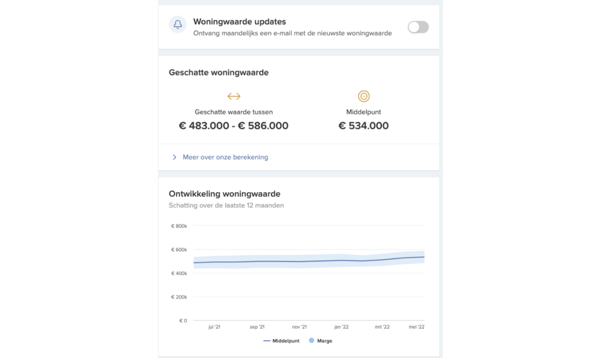Click the Woningwaarde updates heading
The height and width of the screenshot is (364, 600).
(240, 21)
